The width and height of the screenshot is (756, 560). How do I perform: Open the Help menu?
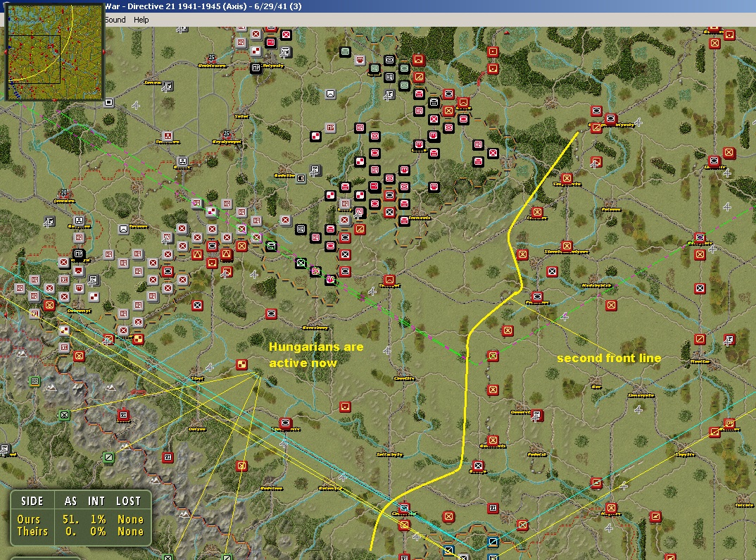(x=141, y=20)
